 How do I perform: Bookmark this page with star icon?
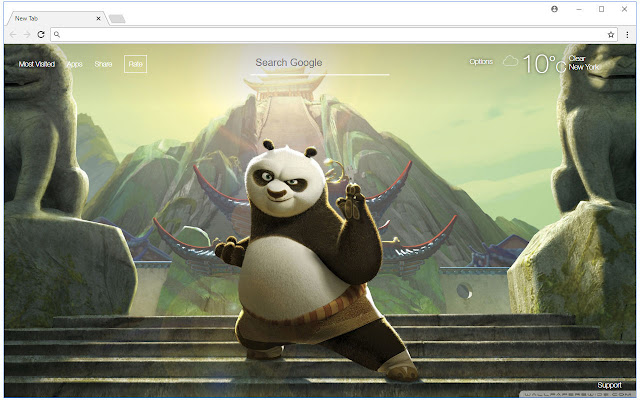coord(611,35)
